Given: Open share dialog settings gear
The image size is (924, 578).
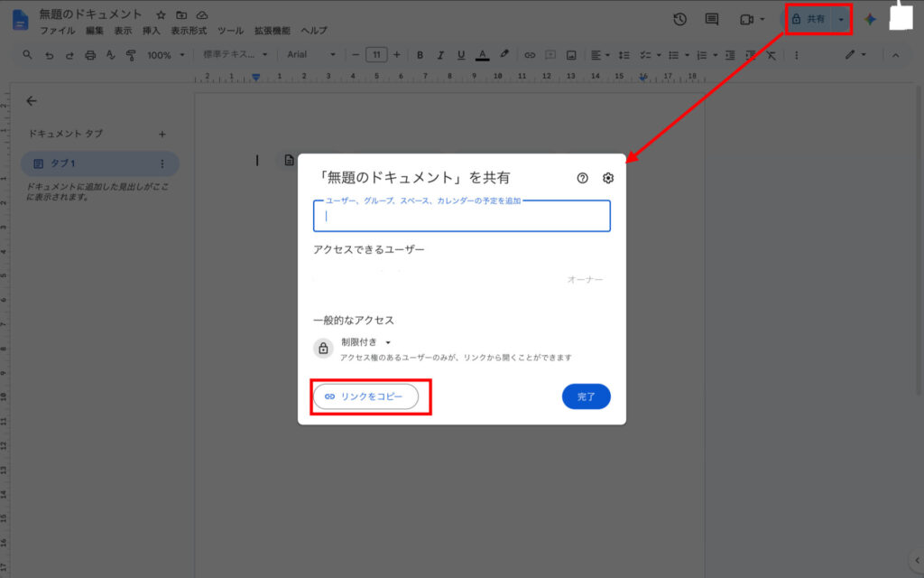Looking at the screenshot, I should click(607, 178).
